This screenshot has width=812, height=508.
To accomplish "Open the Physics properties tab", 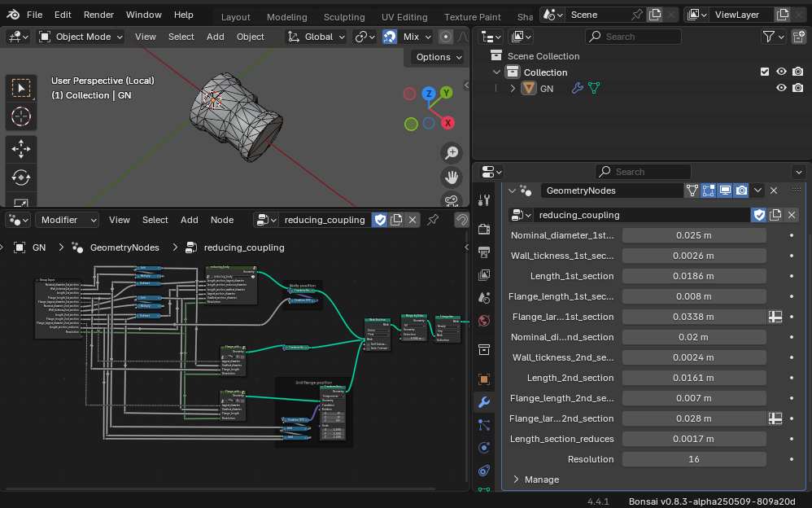I will tap(484, 448).
